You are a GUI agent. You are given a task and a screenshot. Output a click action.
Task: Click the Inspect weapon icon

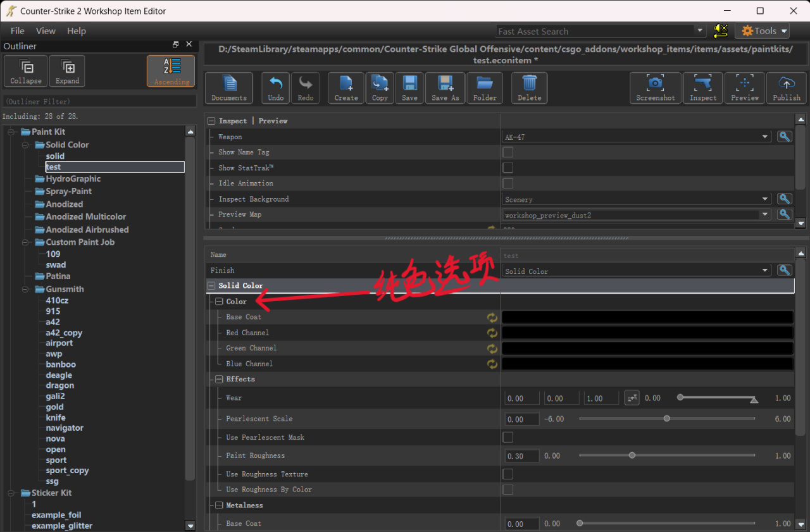coord(703,88)
